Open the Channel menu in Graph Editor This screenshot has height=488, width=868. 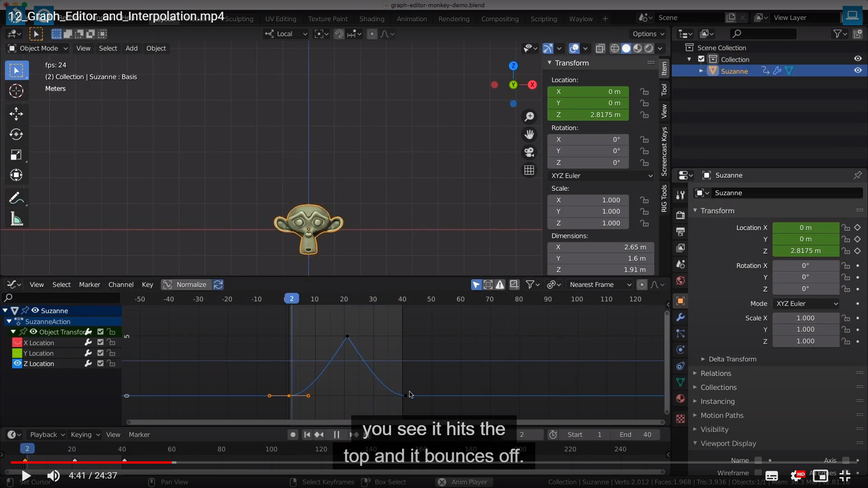coord(121,285)
